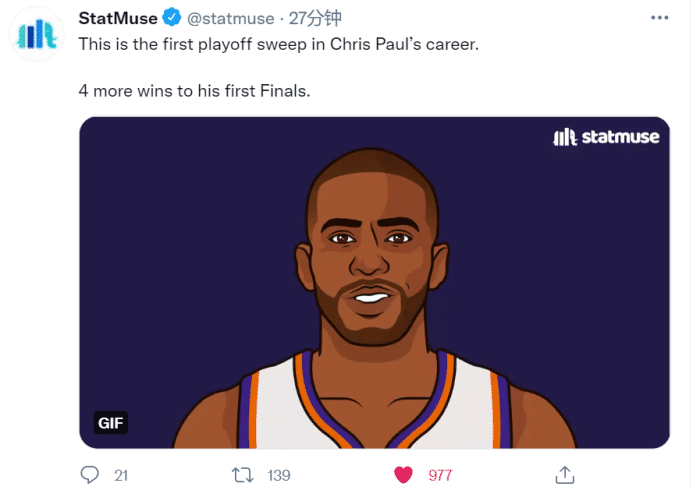The height and width of the screenshot is (490, 700).
Task: Open the tweet's more options menu
Action: pos(660,18)
